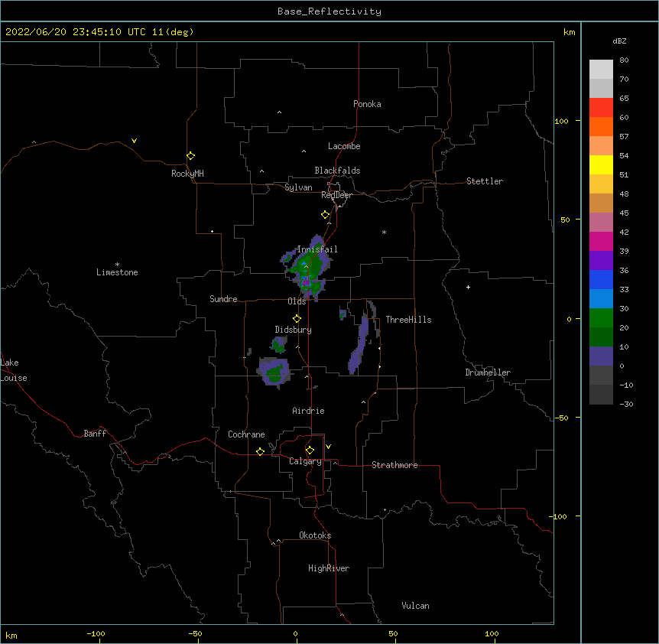Click the Limestone label

click(117, 272)
